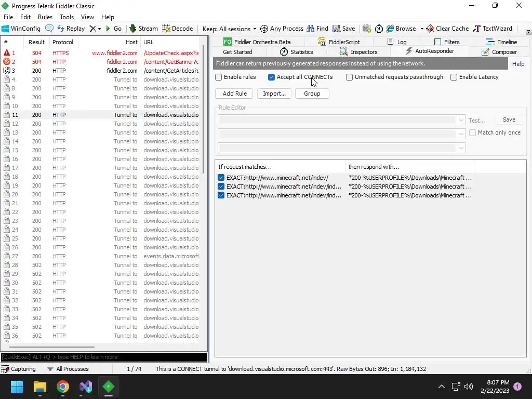The width and height of the screenshot is (532, 399).
Task: Click the Any Process target icon
Action: point(264,29)
